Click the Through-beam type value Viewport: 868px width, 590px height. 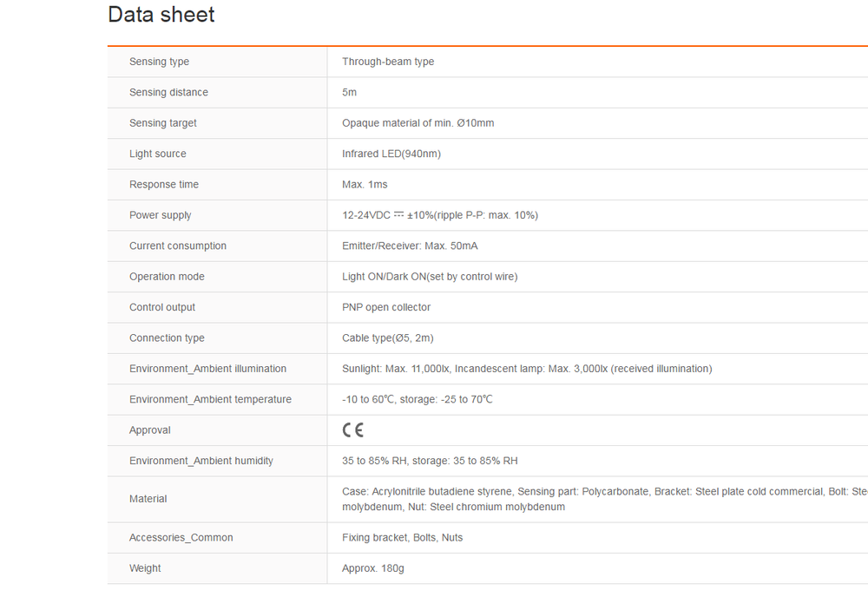388,62
